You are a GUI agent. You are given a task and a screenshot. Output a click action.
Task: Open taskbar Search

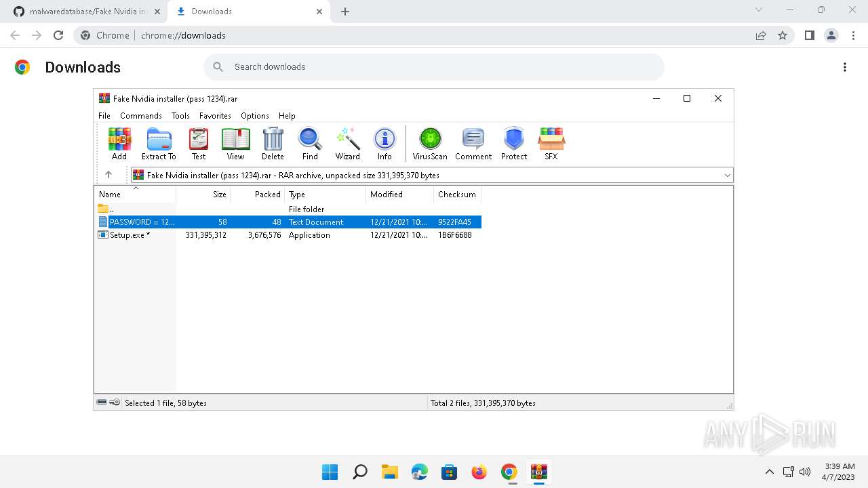(360, 472)
